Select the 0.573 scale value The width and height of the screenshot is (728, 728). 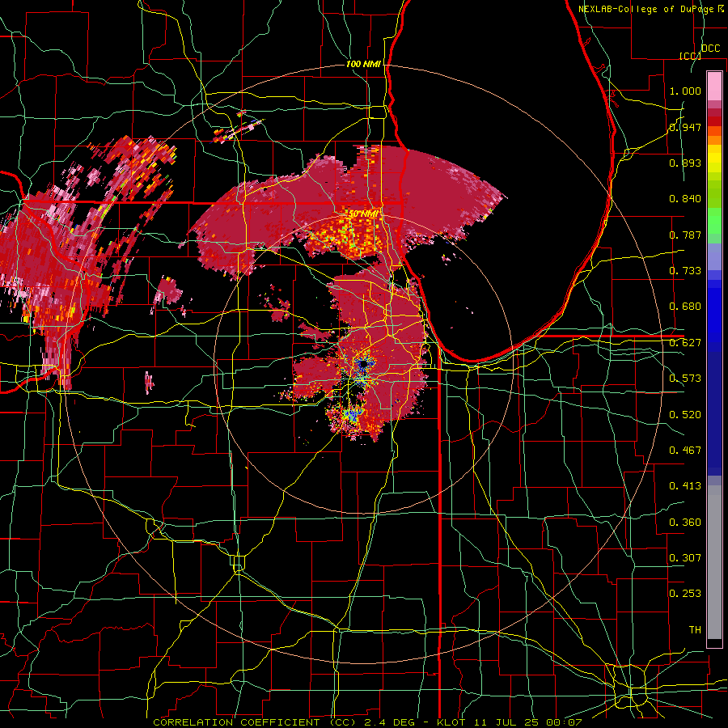pos(685,378)
